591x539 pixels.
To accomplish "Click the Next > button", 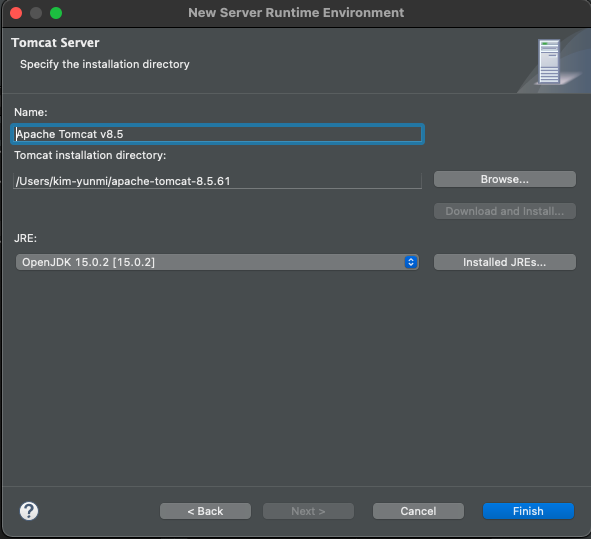I will tap(308, 511).
